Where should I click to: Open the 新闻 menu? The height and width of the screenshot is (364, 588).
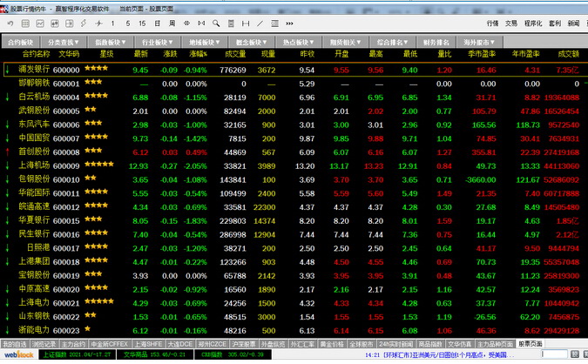click(573, 24)
